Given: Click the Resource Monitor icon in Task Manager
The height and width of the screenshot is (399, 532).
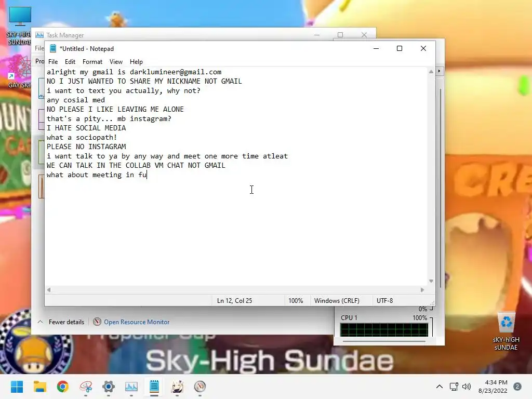Looking at the screenshot, I should click(x=97, y=322).
